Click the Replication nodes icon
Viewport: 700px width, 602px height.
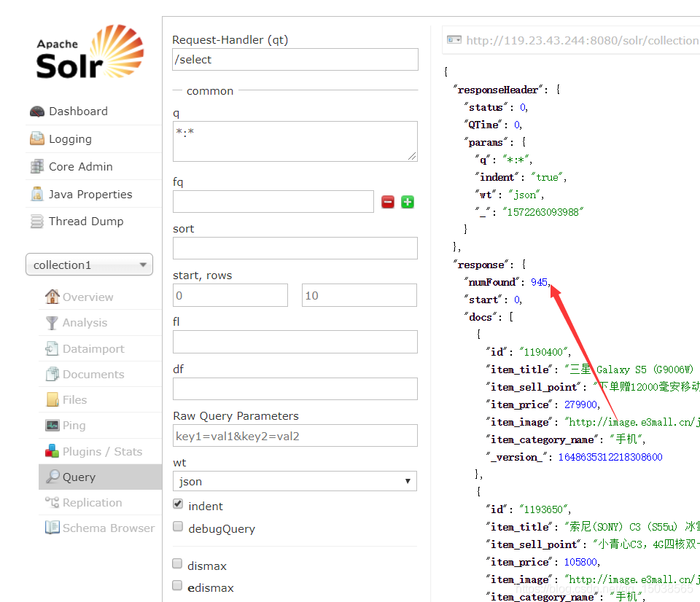click(52, 502)
